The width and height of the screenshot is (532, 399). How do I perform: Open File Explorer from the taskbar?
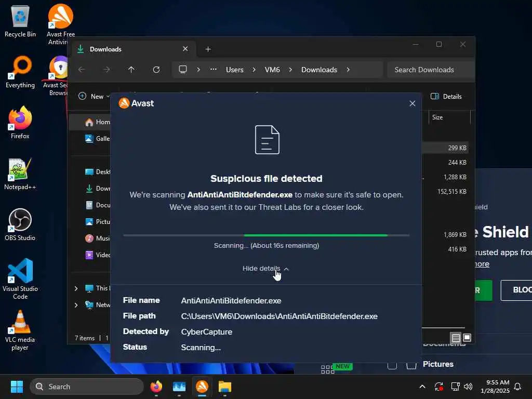click(x=224, y=387)
